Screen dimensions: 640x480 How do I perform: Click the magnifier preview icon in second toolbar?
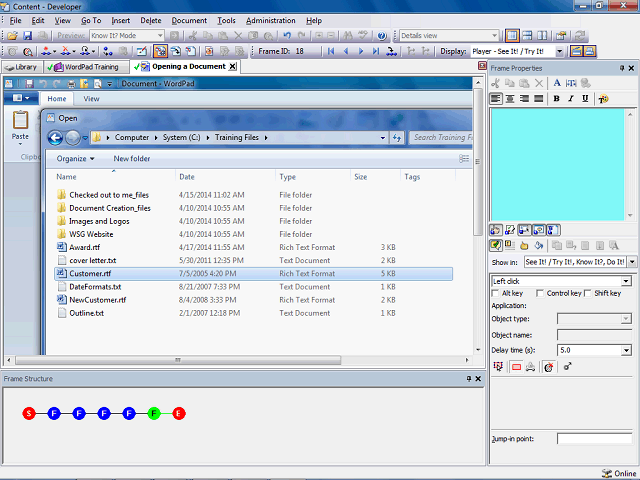tap(28, 51)
